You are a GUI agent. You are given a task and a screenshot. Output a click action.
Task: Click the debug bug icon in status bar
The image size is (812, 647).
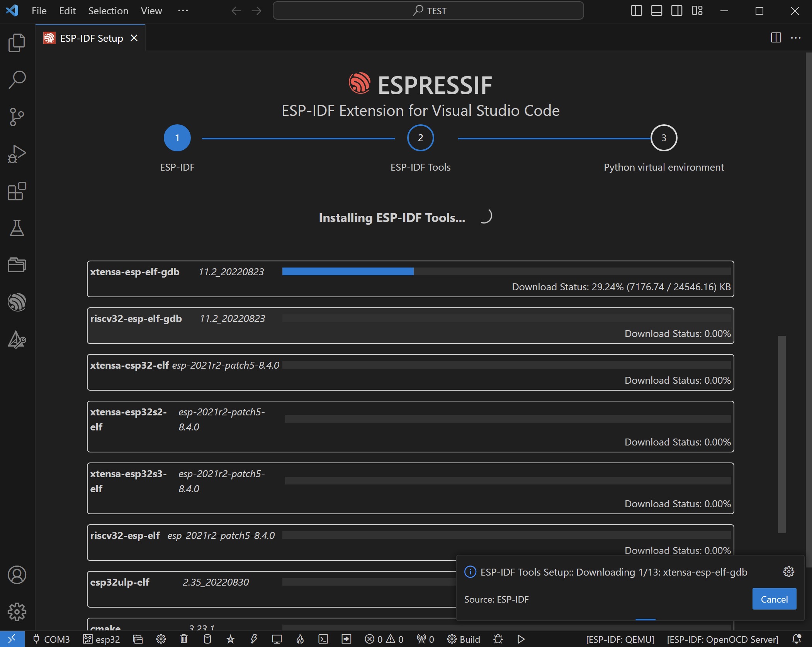pos(498,639)
